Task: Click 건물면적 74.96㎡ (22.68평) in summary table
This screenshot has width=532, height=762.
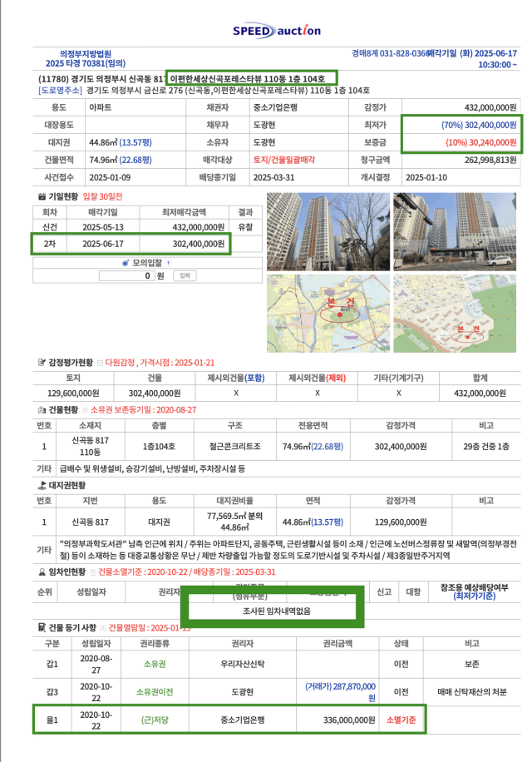Action: [121, 160]
